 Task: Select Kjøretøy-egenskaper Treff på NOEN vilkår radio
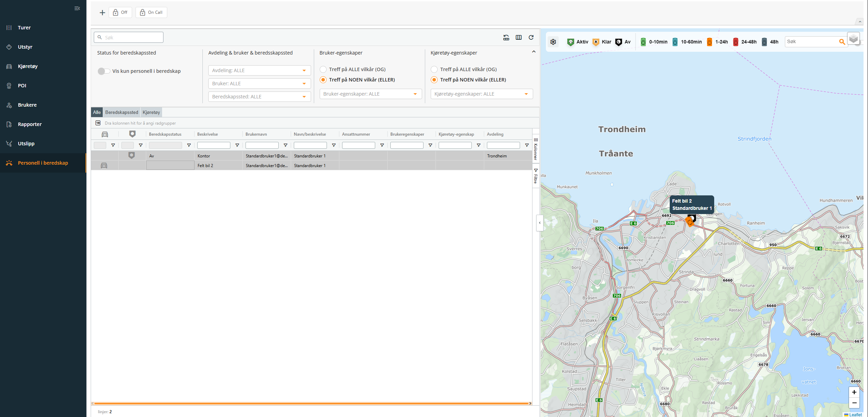point(434,80)
